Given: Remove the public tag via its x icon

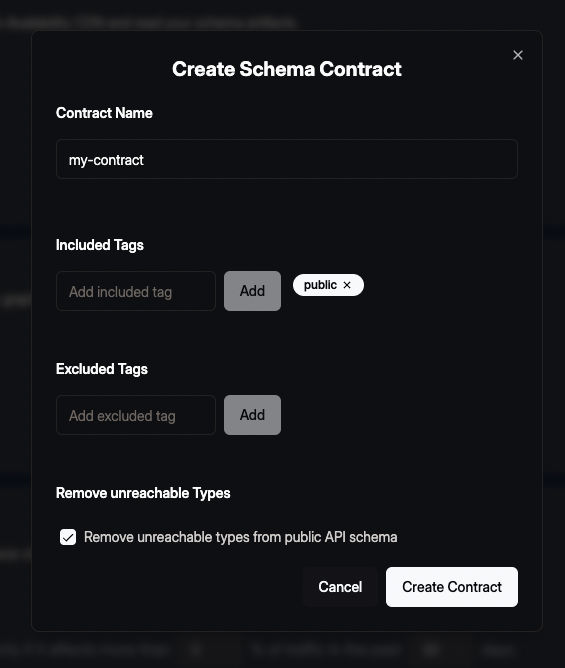Looking at the screenshot, I should (x=347, y=285).
